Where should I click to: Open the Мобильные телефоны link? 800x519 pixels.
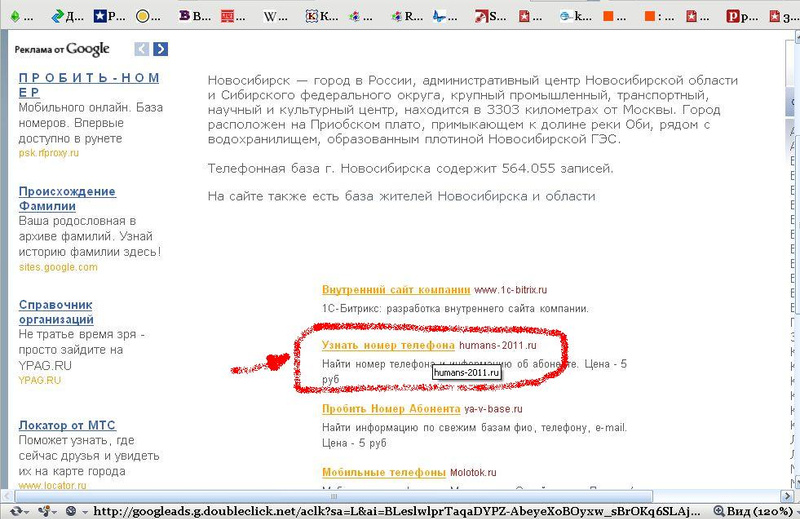click(384, 472)
